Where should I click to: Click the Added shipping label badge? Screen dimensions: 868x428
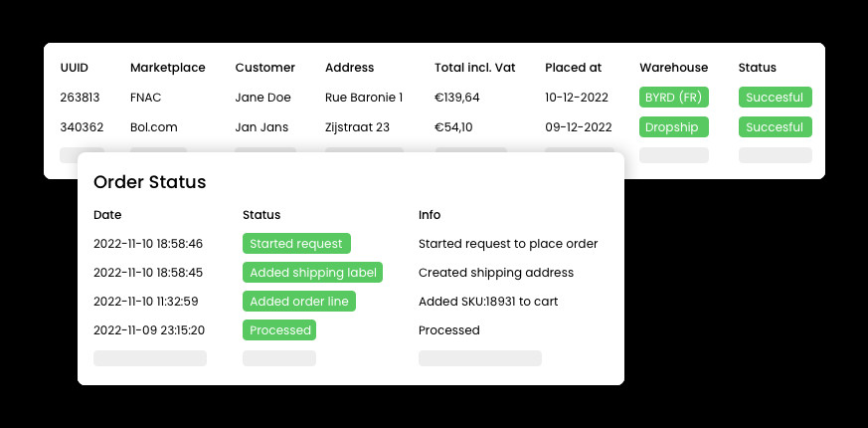pyautogui.click(x=313, y=272)
